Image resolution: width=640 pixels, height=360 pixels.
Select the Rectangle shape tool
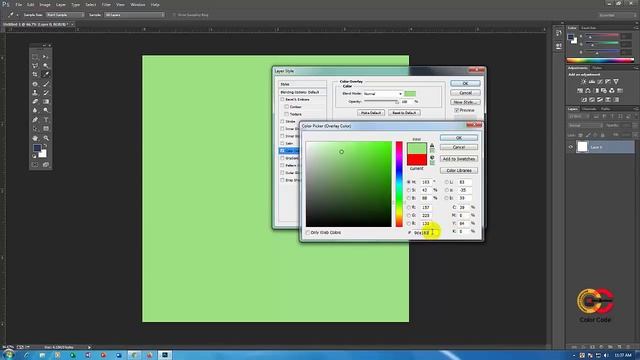46,129
